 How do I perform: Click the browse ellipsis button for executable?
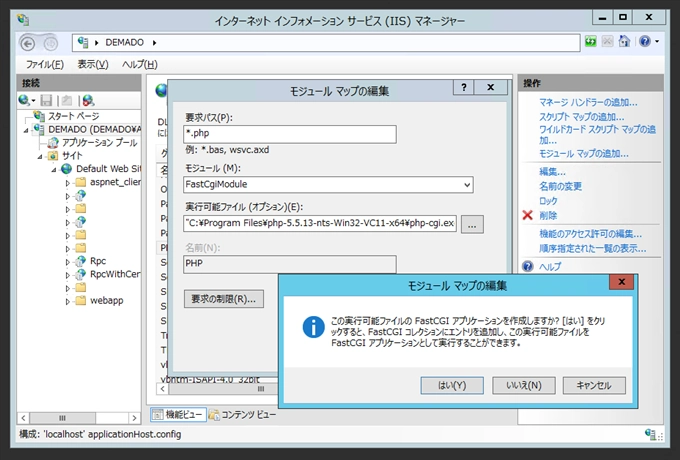pyautogui.click(x=472, y=225)
